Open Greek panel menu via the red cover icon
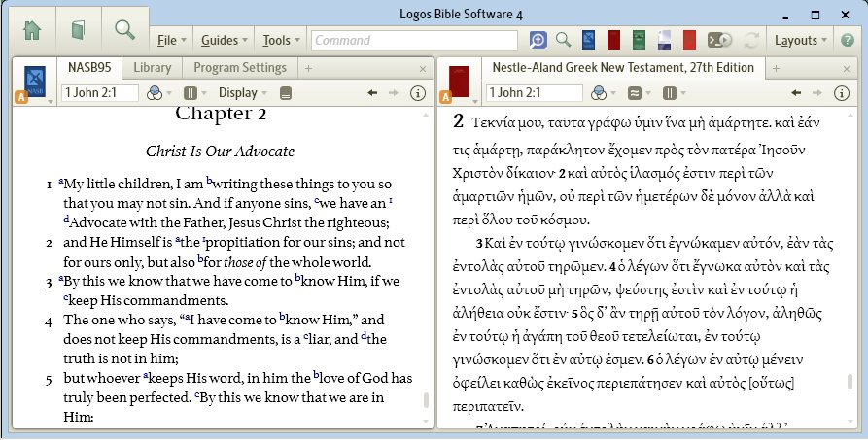 459,82
